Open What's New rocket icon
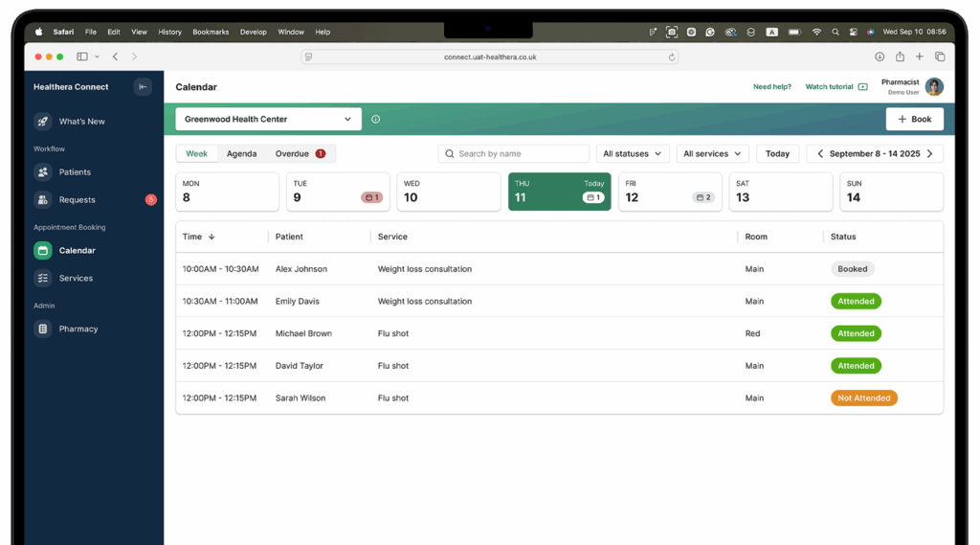The width and height of the screenshot is (980, 545). tap(43, 122)
